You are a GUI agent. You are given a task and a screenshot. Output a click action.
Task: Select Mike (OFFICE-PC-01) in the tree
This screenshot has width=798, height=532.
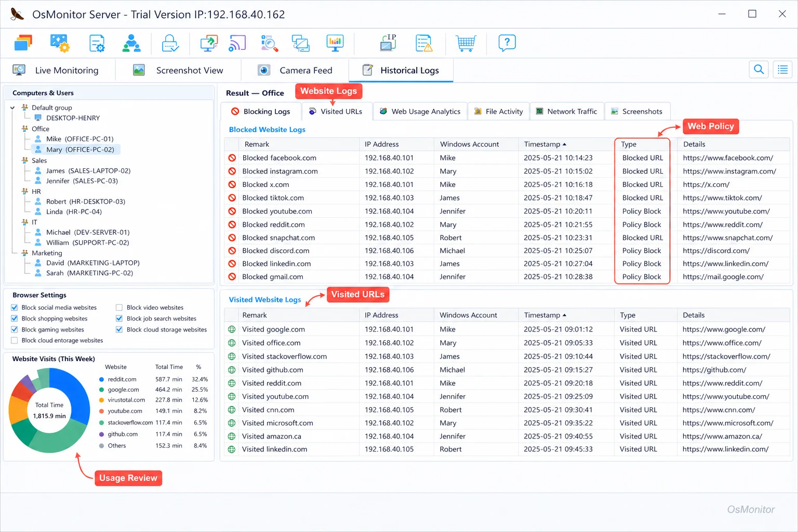tap(79, 139)
